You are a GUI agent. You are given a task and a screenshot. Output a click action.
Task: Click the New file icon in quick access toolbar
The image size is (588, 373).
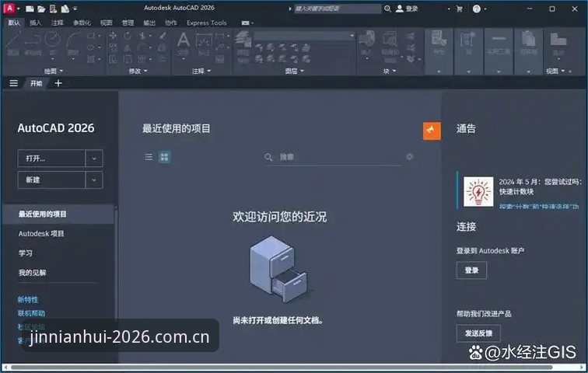(x=30, y=9)
